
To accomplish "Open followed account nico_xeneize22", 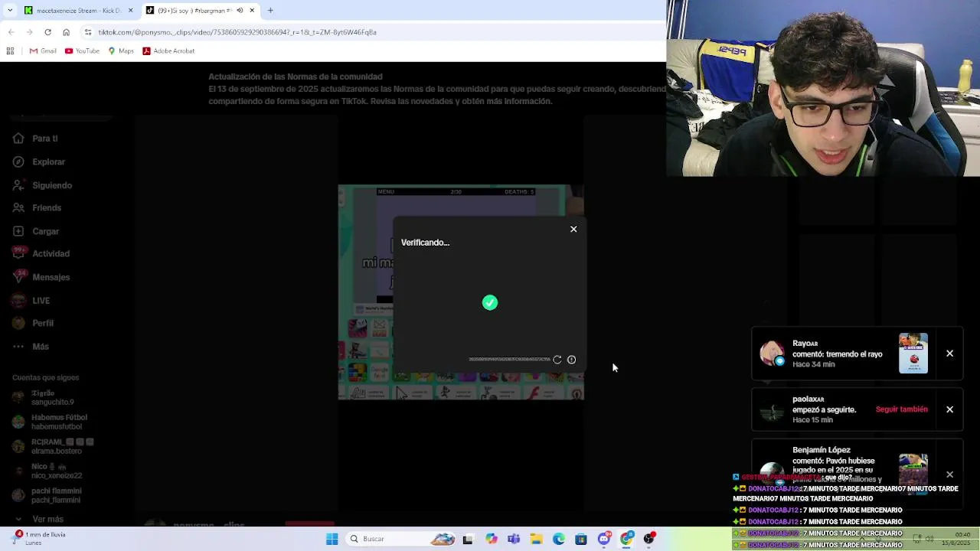I will click(47, 471).
